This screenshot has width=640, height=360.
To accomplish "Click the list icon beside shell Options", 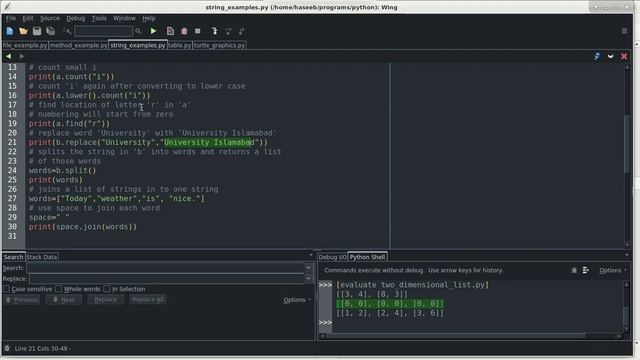I will point(585,270).
